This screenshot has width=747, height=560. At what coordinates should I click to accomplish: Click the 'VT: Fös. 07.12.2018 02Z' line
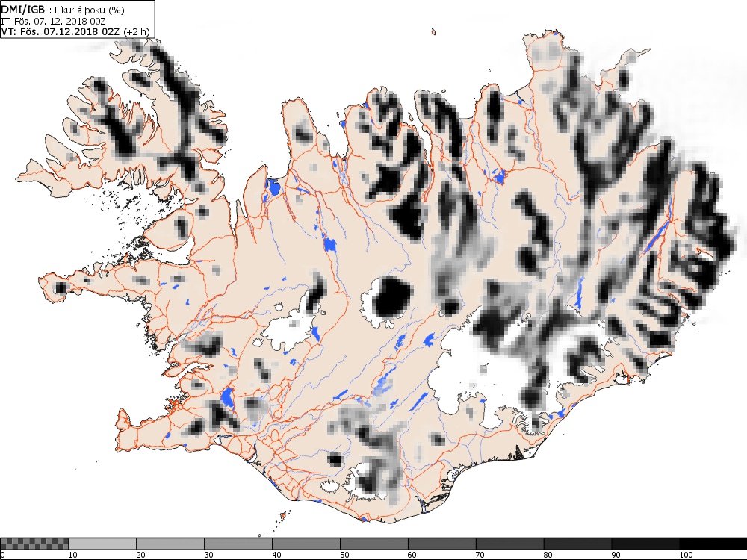coord(61,32)
